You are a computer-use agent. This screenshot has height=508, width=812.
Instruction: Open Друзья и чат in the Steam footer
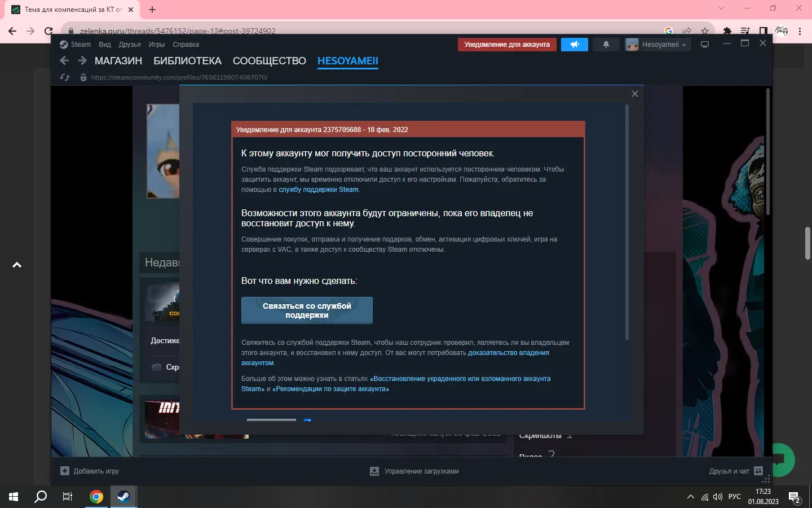click(729, 471)
